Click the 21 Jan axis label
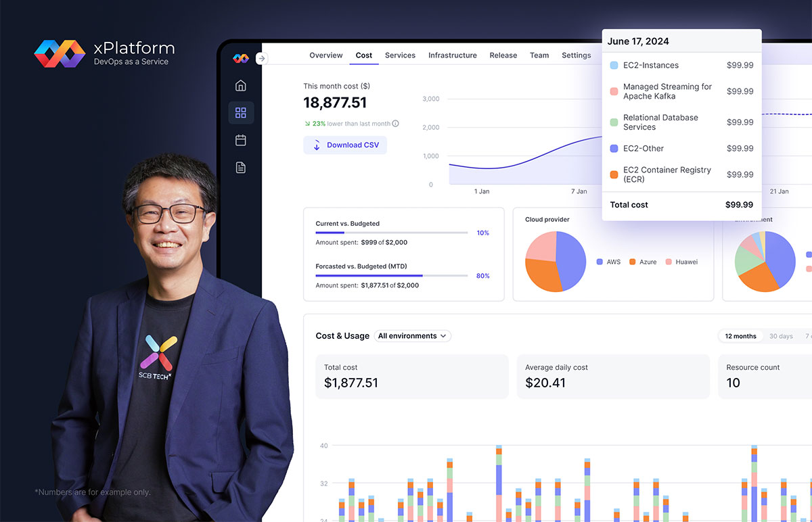This screenshot has width=812, height=522. (x=779, y=191)
